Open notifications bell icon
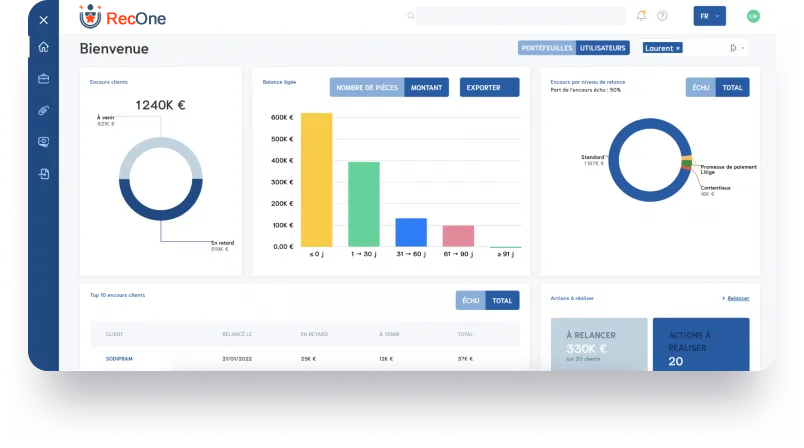This screenshot has height=448, width=804. click(x=641, y=16)
